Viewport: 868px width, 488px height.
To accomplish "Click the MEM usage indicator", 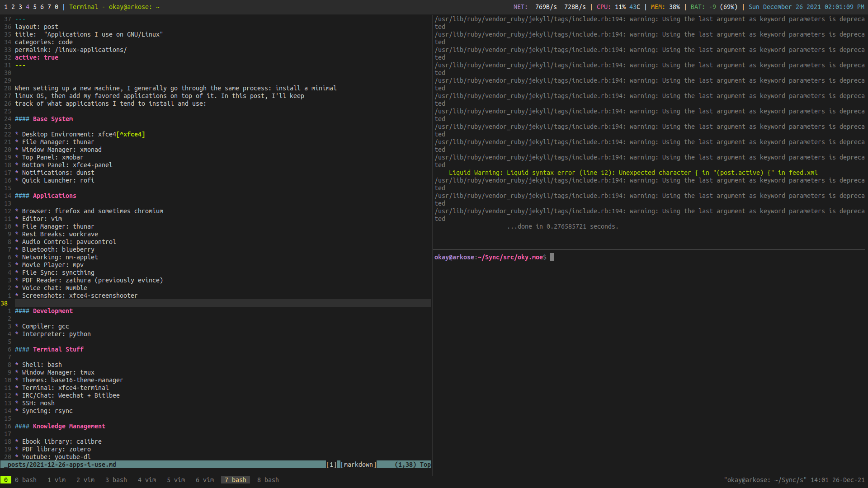I will pos(665,7).
